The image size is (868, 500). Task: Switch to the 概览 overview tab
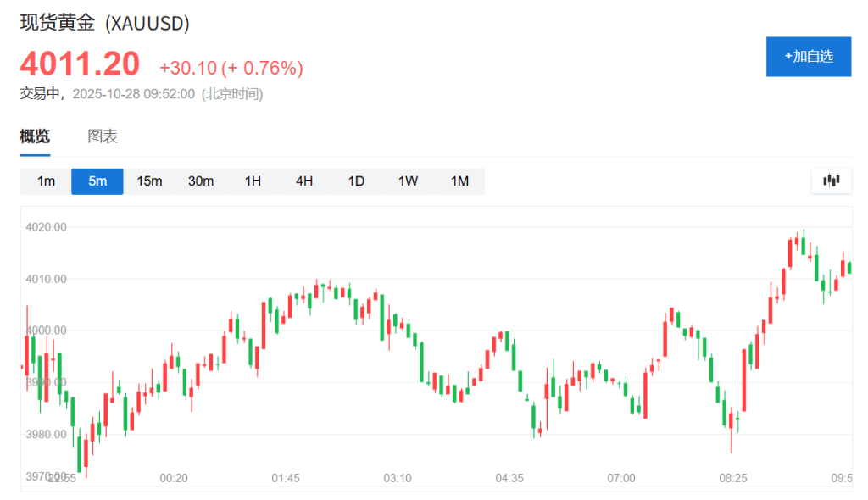tap(35, 136)
